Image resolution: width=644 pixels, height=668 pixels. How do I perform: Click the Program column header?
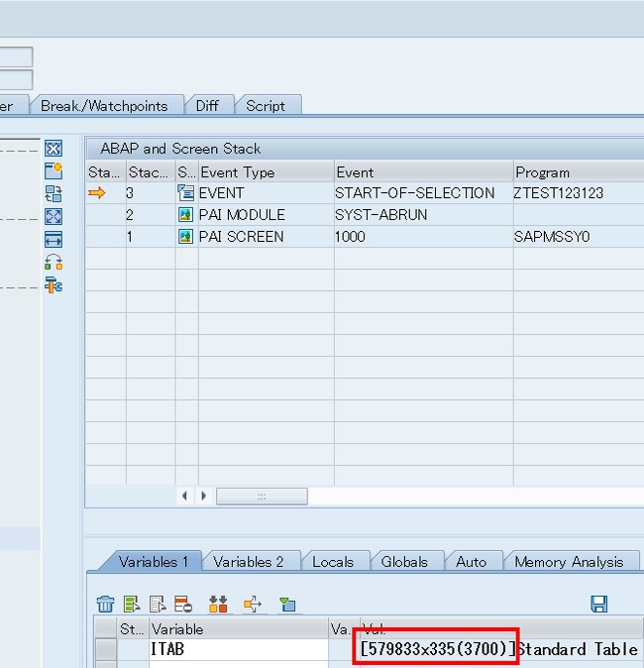579,172
